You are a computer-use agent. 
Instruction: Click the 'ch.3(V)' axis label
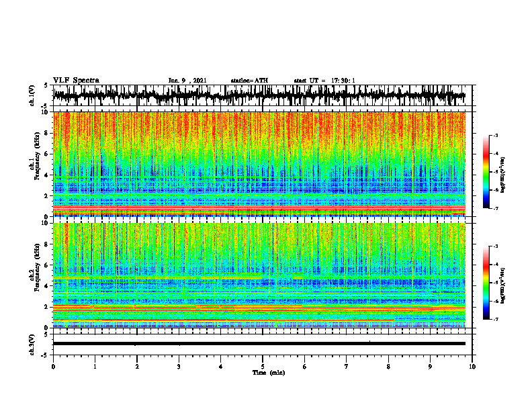pyautogui.click(x=32, y=345)
